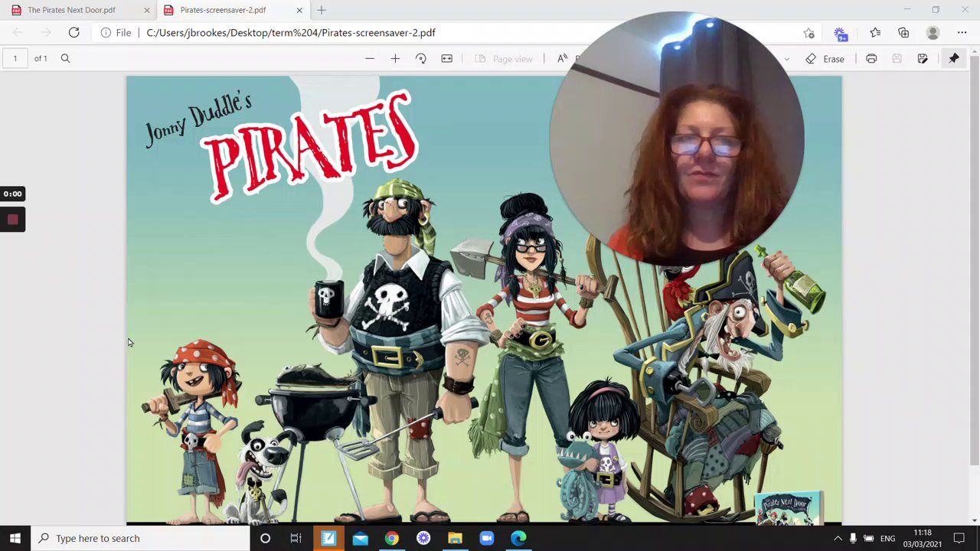Open the Mail app from taskbar
This screenshot has height=551, width=980.
pyautogui.click(x=360, y=538)
